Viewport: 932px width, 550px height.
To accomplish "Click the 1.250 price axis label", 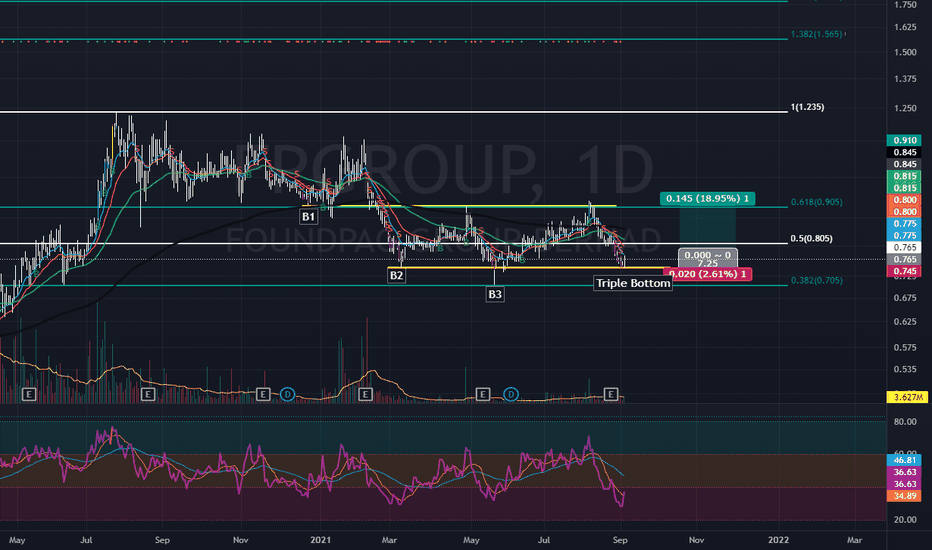I will [905, 108].
